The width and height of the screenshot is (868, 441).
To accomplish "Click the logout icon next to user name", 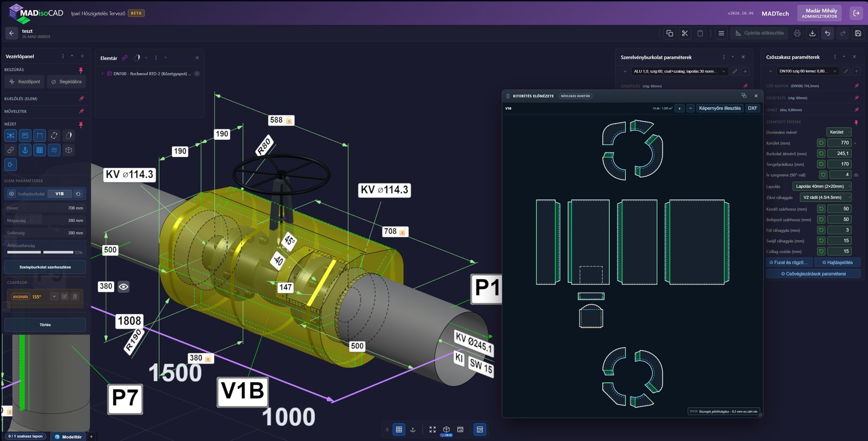I will point(856,13).
